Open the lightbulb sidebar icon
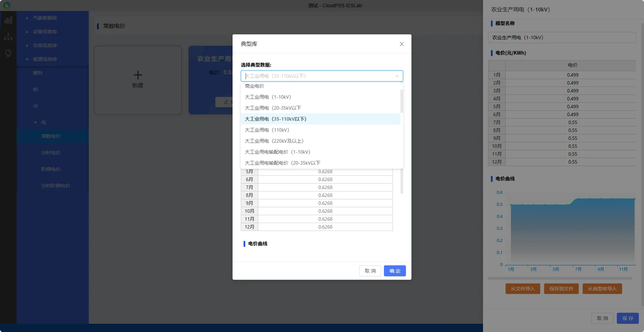The height and width of the screenshot is (332, 644). (8, 53)
